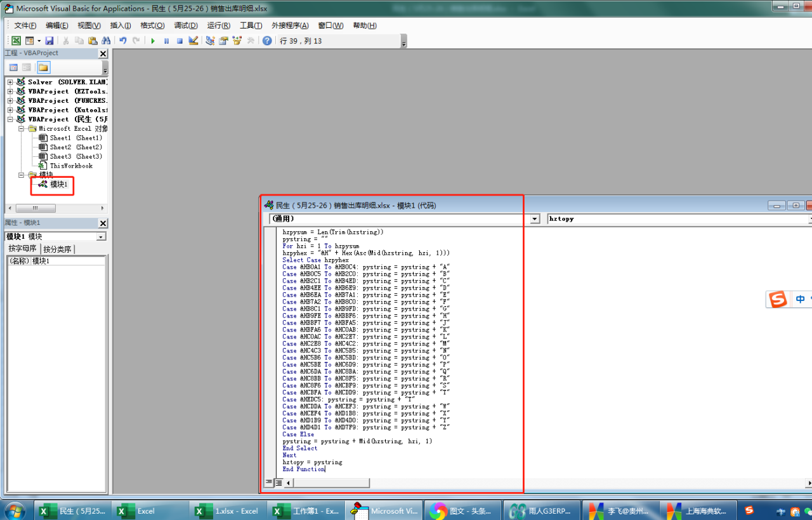Toggle Design Mode icon
This screenshot has width=812, height=520.
point(193,41)
